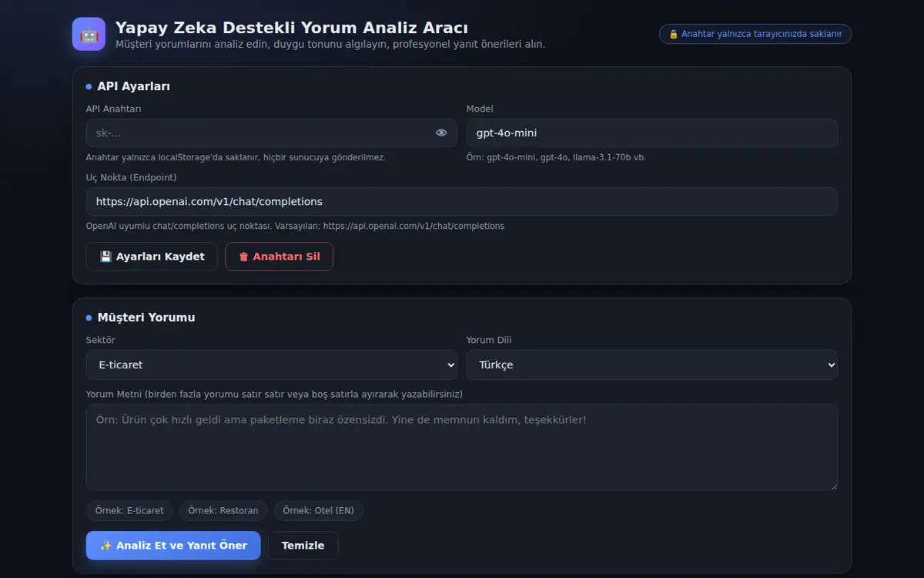This screenshot has width=924, height=578.
Task: Click the Uç Nokta endpoint URL field
Action: [462, 201]
